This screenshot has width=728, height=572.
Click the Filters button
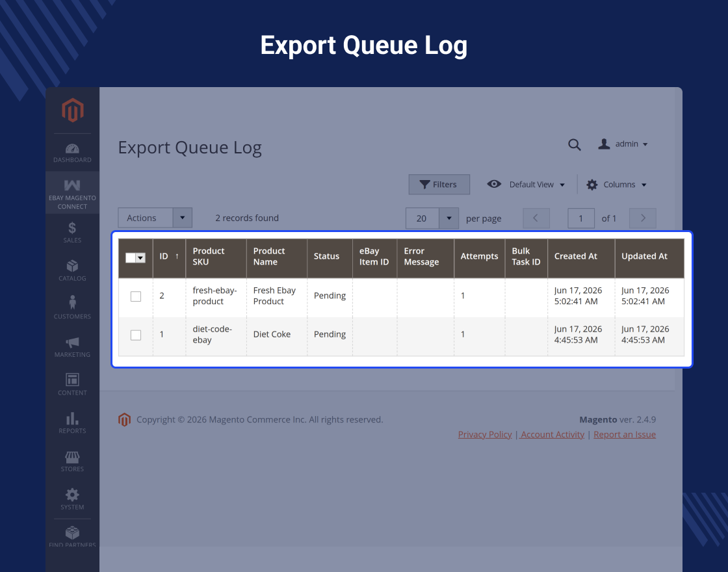(x=439, y=185)
